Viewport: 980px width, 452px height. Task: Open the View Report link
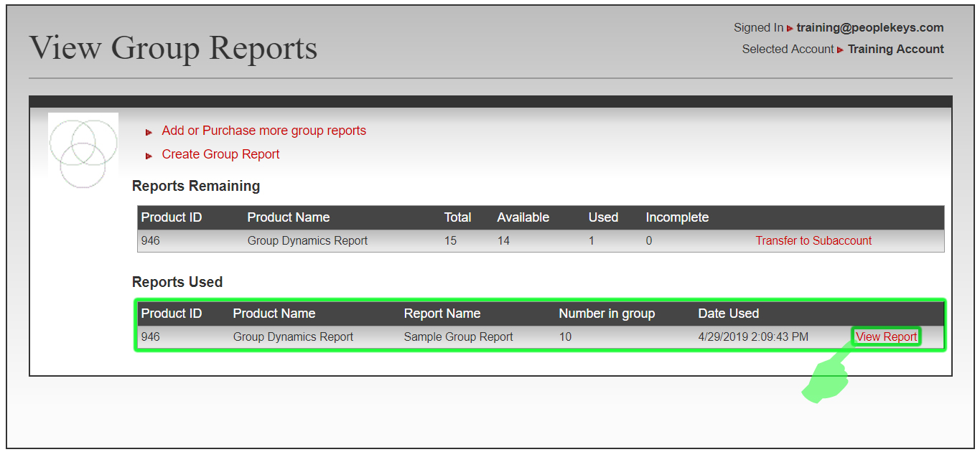(x=886, y=336)
